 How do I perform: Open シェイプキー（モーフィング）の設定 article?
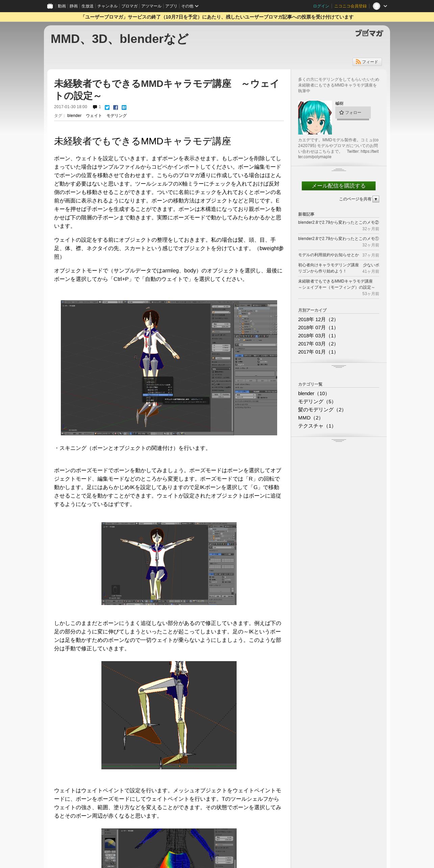tap(336, 284)
